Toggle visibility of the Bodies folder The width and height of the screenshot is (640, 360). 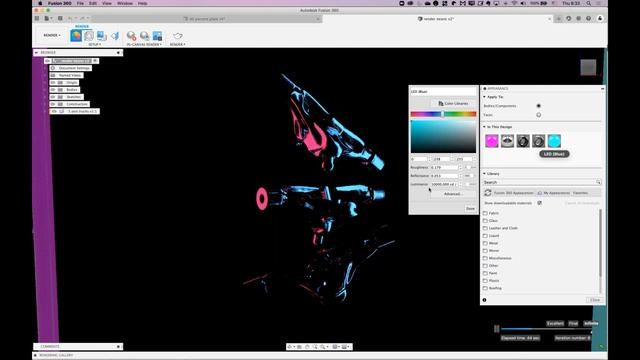coord(53,90)
